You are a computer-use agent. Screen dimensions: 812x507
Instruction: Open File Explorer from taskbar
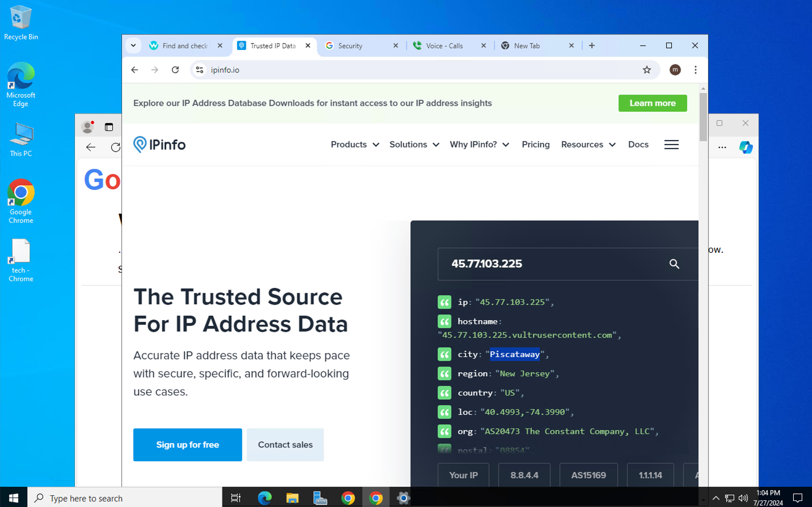292,498
